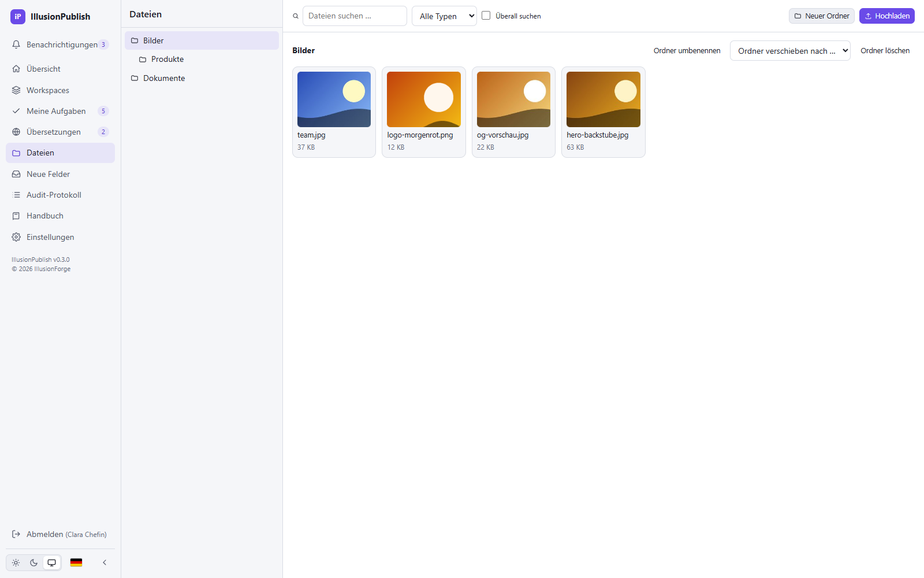Select Produkte subfolder in tree
This screenshot has height=578, width=924.
point(202,60)
